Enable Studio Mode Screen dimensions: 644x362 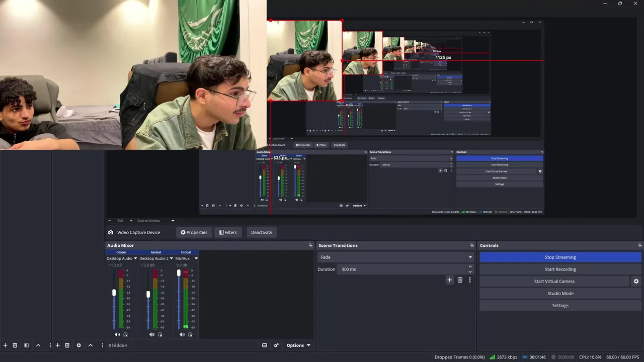coord(560,294)
